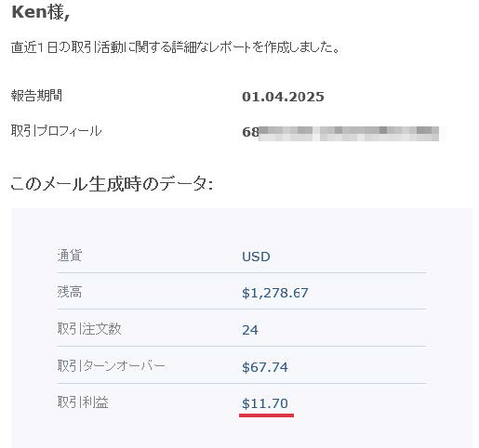479x448 pixels.
Task: Click the 取引利益 row label
Action: (x=83, y=402)
